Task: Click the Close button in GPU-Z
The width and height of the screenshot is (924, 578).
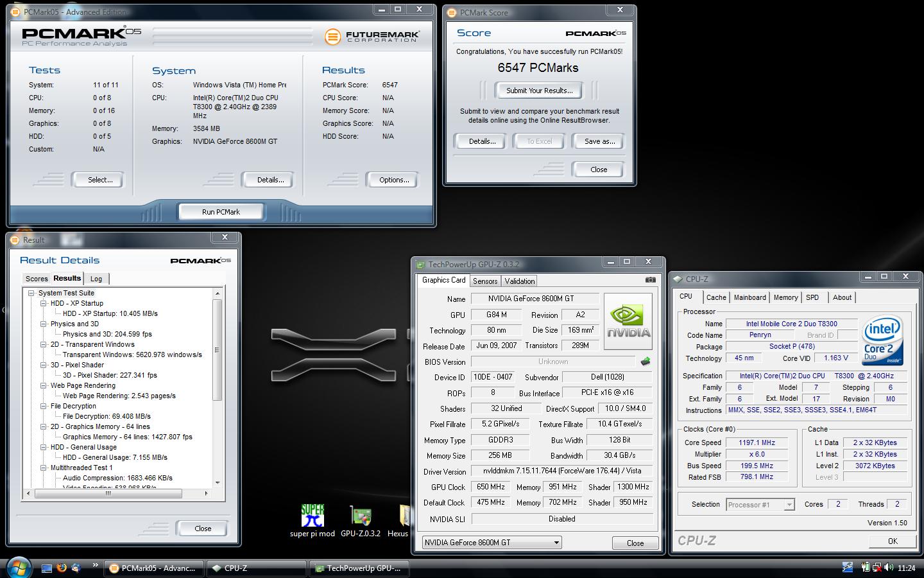Action: pyautogui.click(x=635, y=543)
